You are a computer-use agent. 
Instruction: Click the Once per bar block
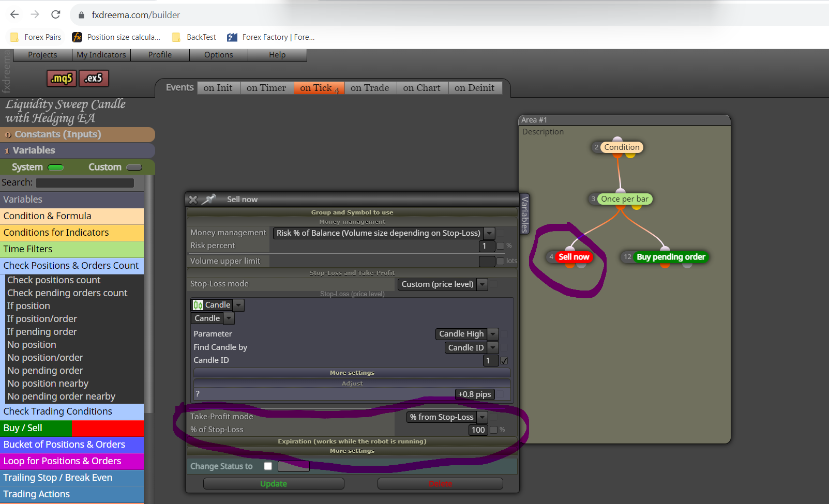click(624, 199)
